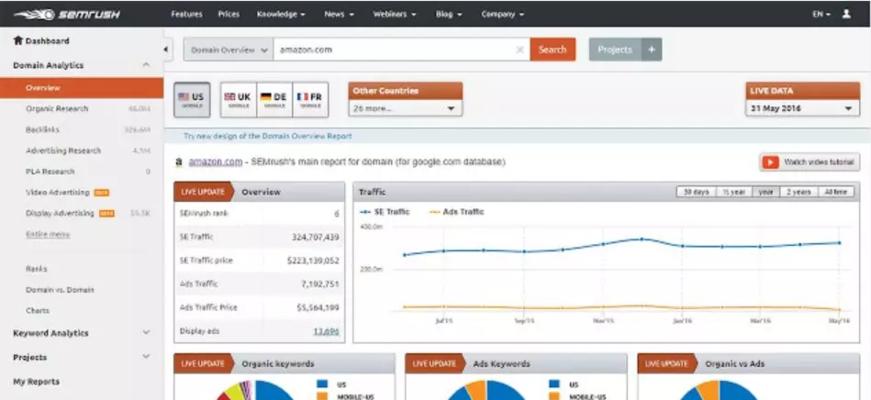Open the user account icon
Image resolution: width=871 pixels, height=400 pixels.
846,14
